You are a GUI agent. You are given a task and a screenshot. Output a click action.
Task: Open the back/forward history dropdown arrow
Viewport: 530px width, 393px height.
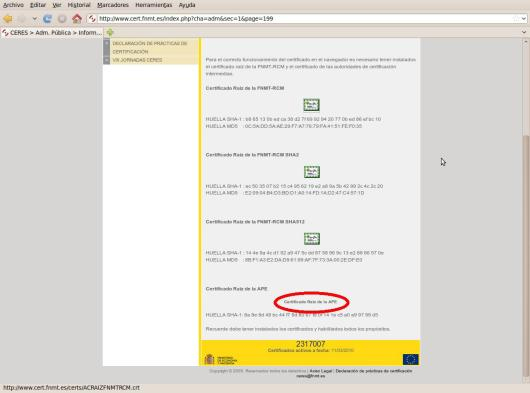pos(34,19)
